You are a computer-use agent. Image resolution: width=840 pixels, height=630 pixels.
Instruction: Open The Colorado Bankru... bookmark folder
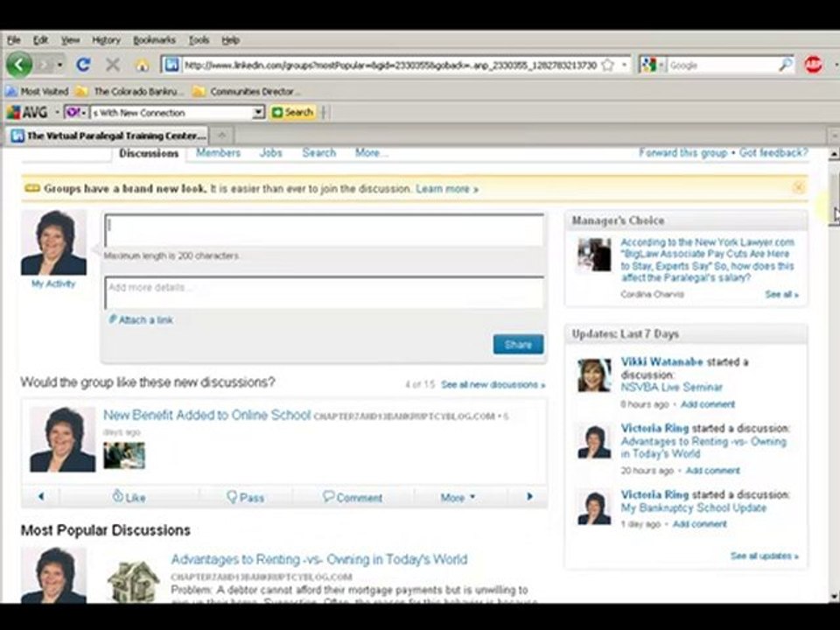(x=128, y=92)
